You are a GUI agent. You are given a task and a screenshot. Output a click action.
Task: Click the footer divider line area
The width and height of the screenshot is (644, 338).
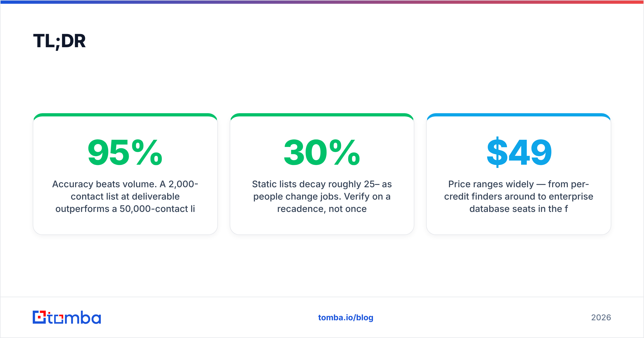pyautogui.click(x=322, y=297)
